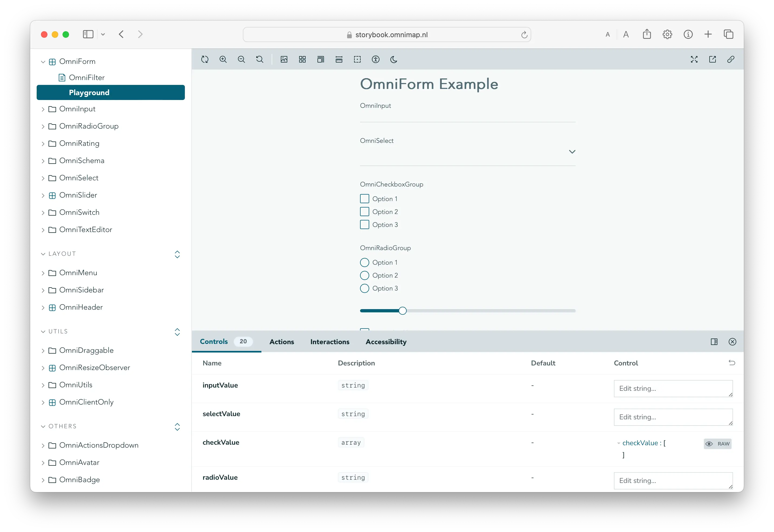Click the copy link icon in toolbar

732,59
